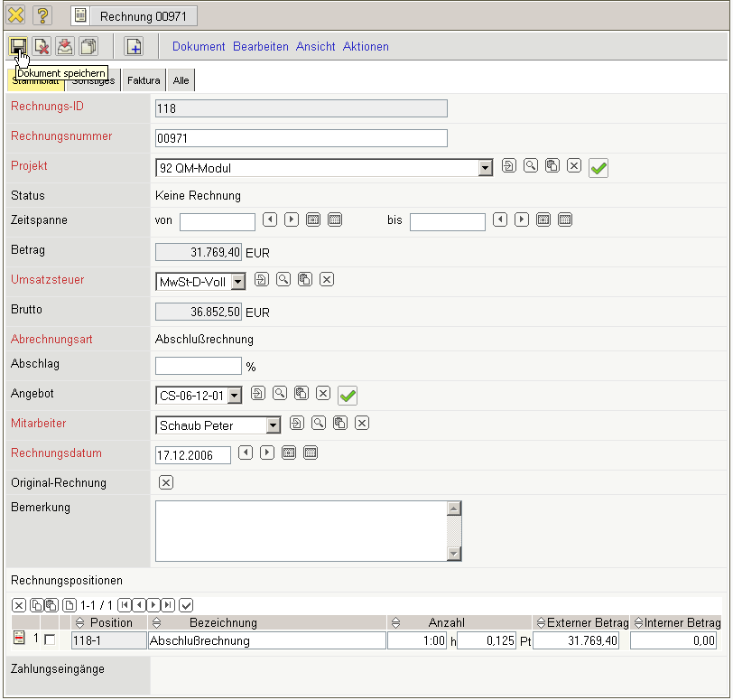Tick the checkbox for position row 1
Screen dimensions: 733x700
coord(50,639)
